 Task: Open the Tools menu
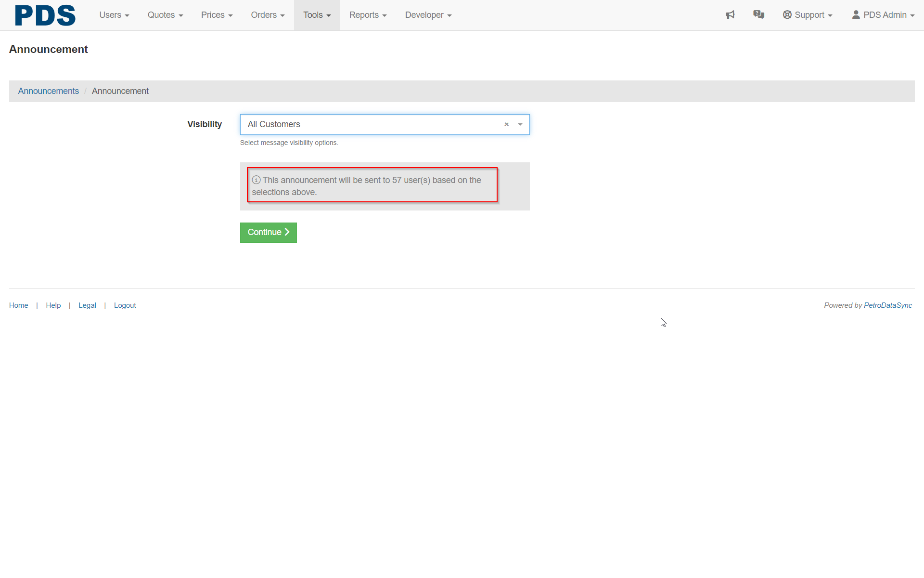[x=317, y=15]
